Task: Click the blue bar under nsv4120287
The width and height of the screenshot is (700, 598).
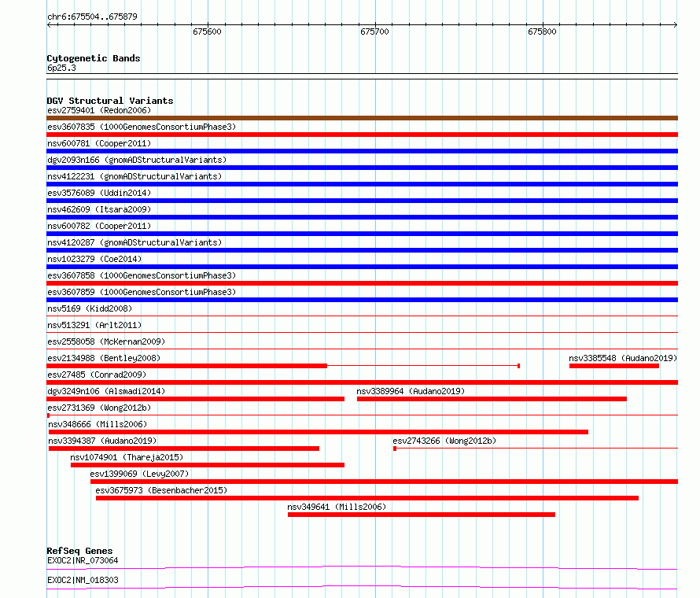Action: [362, 250]
